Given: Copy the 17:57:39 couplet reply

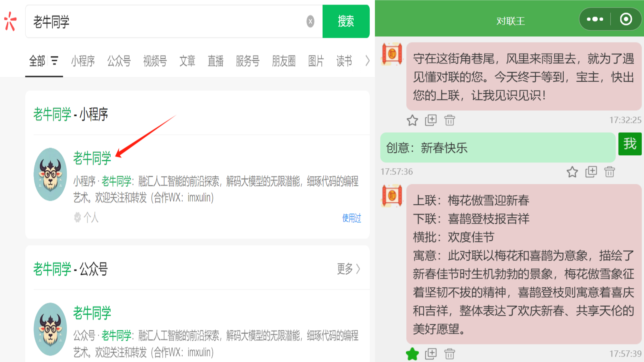Looking at the screenshot, I should click(x=431, y=354).
